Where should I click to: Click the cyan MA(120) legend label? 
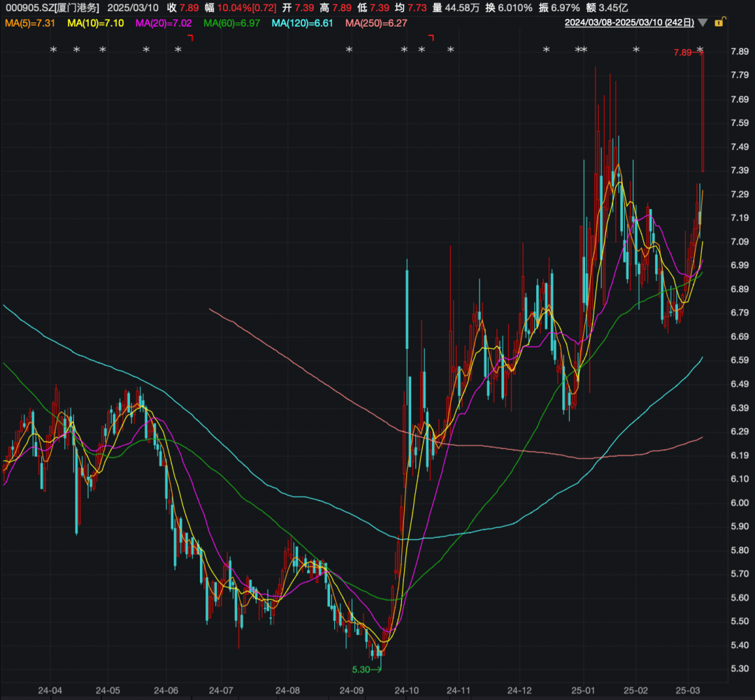(x=303, y=23)
